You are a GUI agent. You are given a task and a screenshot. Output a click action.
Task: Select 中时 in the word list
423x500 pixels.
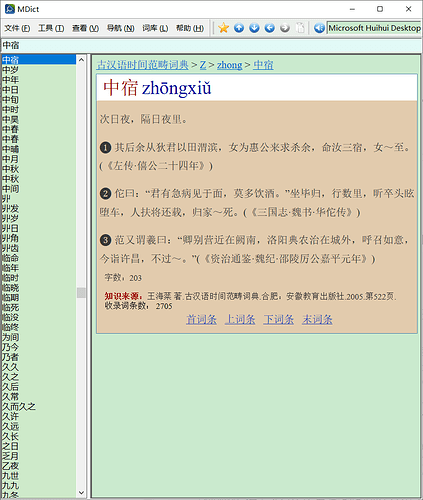[x=39, y=109]
